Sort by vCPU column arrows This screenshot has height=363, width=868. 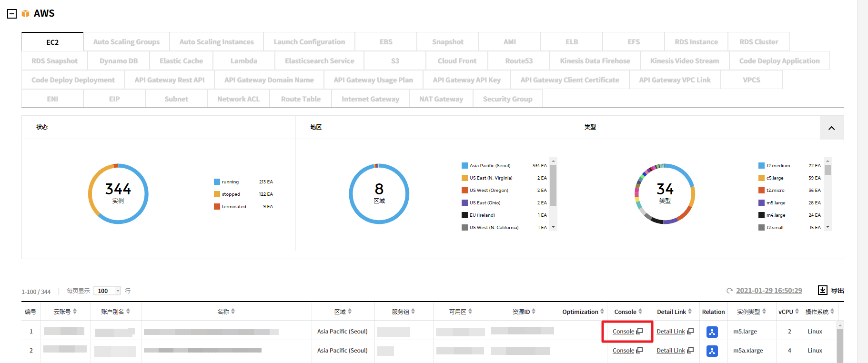797,312
